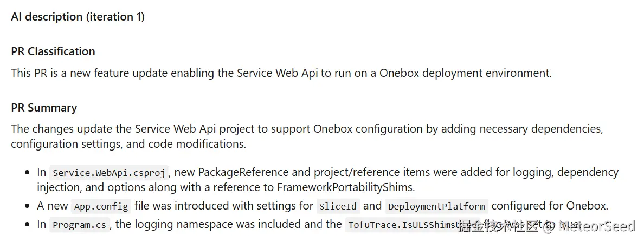644x242 pixels.
Task: Click the sentence starting "This PR is"
Action: [281, 73]
